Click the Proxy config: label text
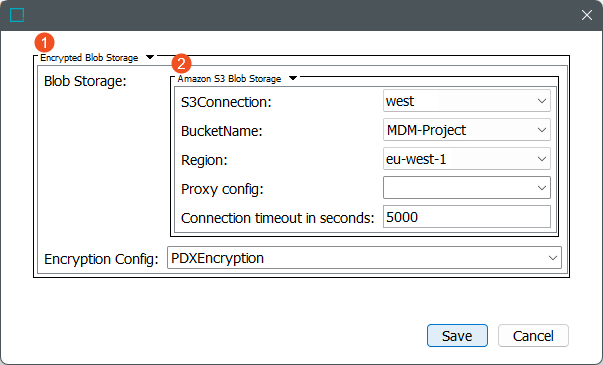Screen dimensions: 603x365 pos(222,189)
